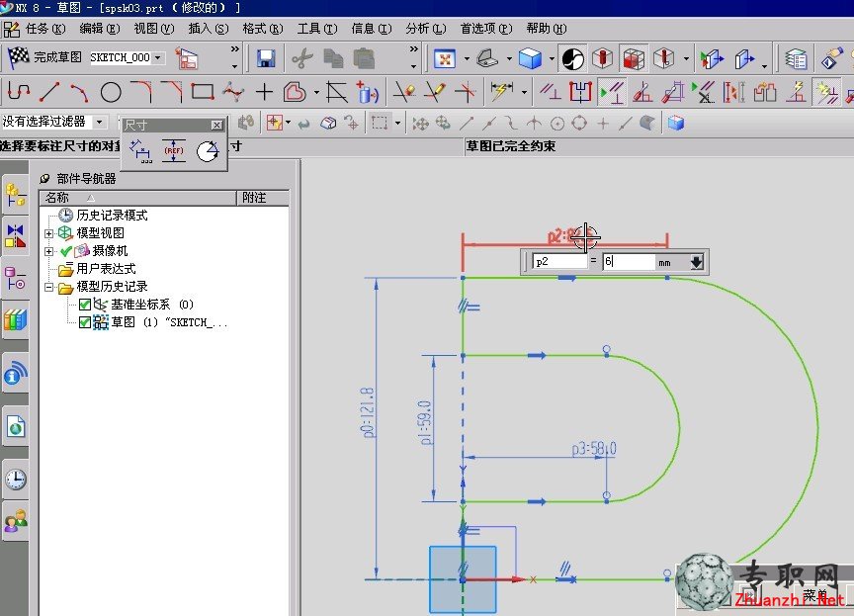This screenshot has height=616, width=854.
Task: Toggle Display Sketch Constraints button
Action: coord(610,92)
